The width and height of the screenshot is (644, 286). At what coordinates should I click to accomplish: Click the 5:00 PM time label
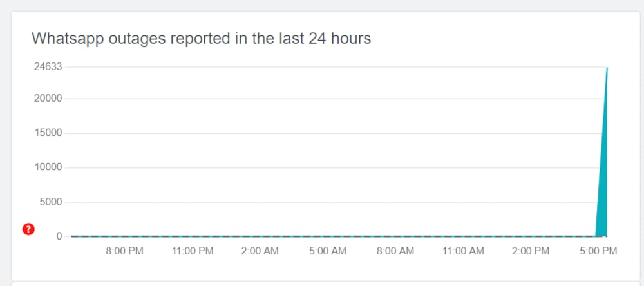[598, 251]
